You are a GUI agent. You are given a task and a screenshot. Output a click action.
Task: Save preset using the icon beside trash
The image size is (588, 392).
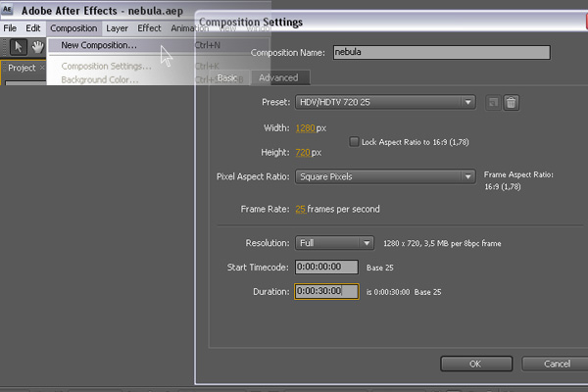tap(493, 102)
